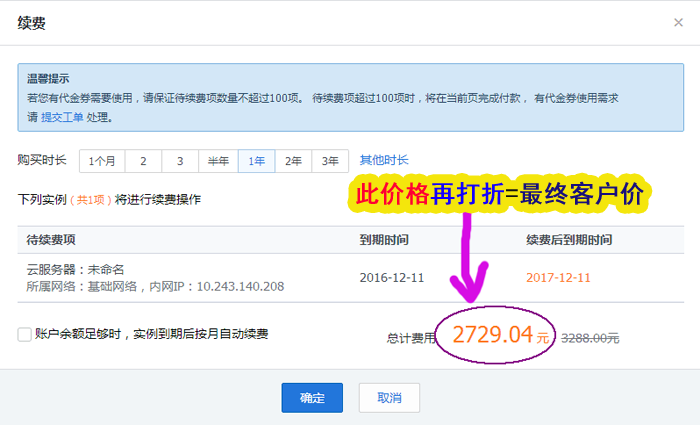Expand 其他时长 for more durations
Image resolution: width=700 pixels, height=425 pixels.
[x=384, y=160]
